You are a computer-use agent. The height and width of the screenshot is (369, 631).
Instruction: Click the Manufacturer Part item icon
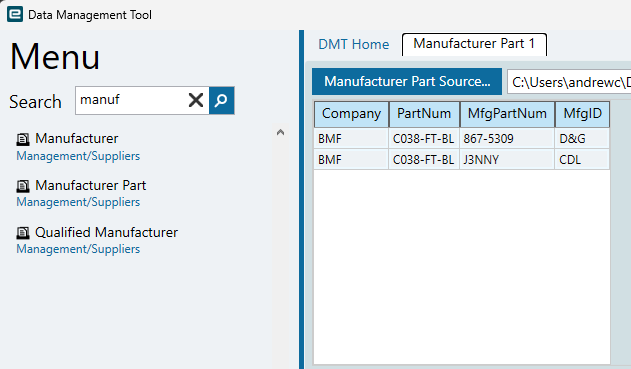(x=23, y=186)
